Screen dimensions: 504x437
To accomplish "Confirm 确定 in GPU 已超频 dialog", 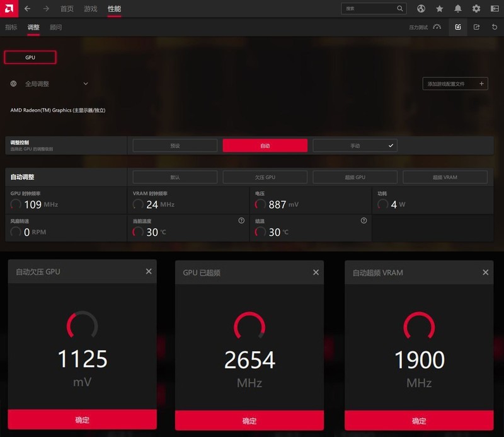I will 249,420.
